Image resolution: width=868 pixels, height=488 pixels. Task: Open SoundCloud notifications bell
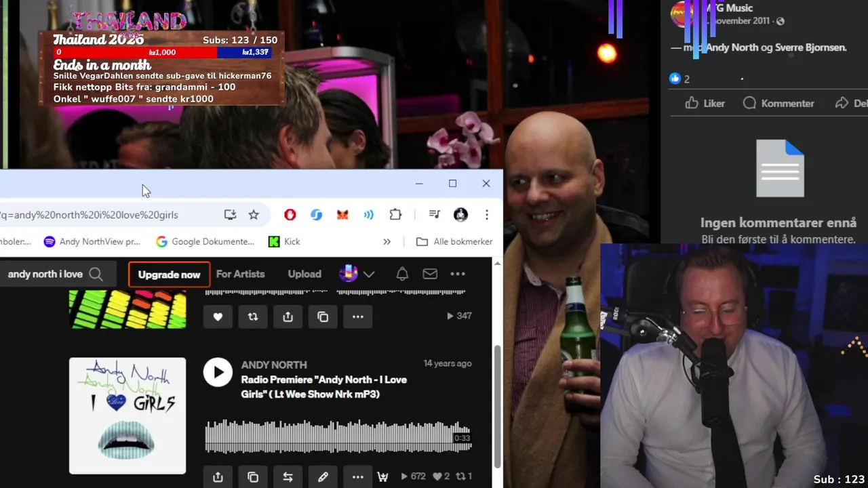coord(402,274)
